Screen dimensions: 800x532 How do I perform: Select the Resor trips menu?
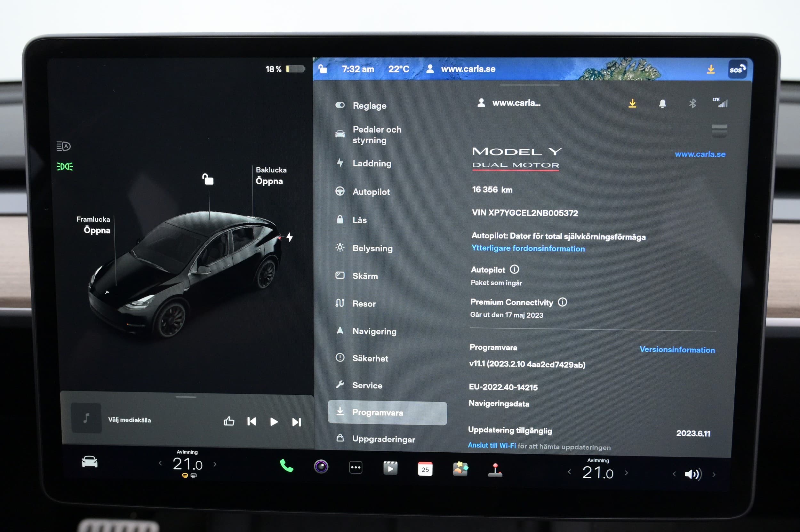pyautogui.click(x=356, y=303)
